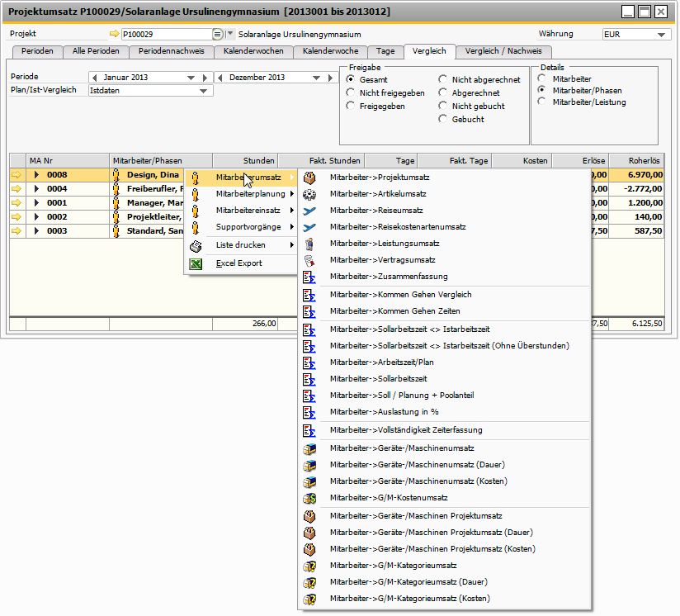
Task: Open the Plan/Ist-Vergleich Istdaten dropdown
Action: point(203,91)
